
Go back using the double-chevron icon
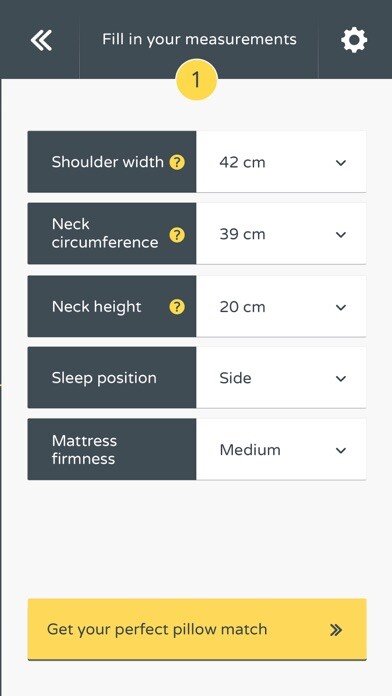(x=41, y=40)
